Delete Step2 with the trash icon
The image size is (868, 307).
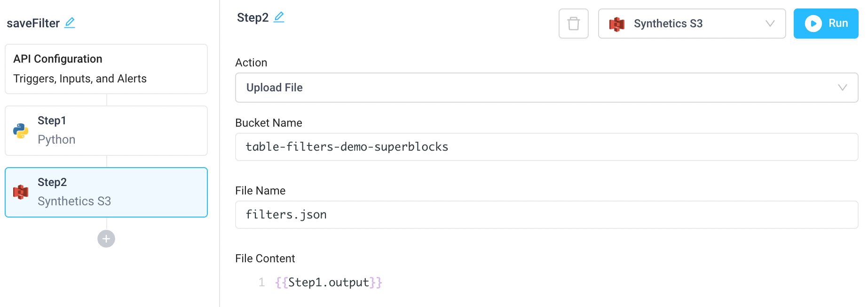pos(573,24)
